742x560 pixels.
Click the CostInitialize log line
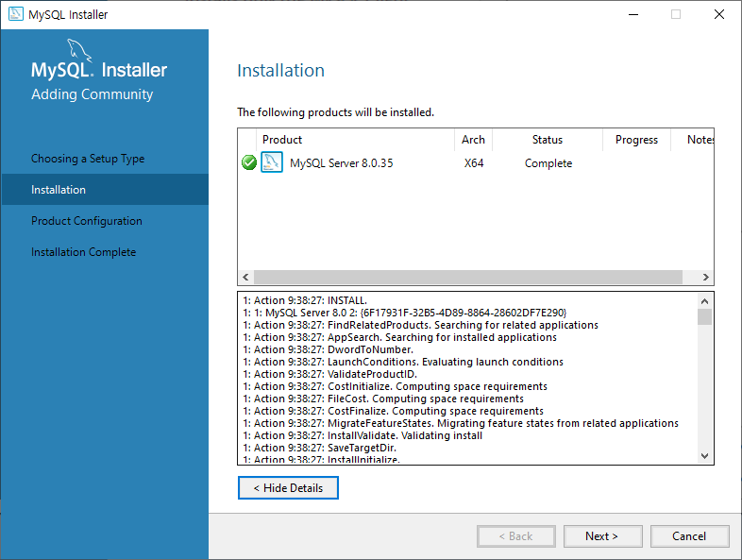pos(396,387)
